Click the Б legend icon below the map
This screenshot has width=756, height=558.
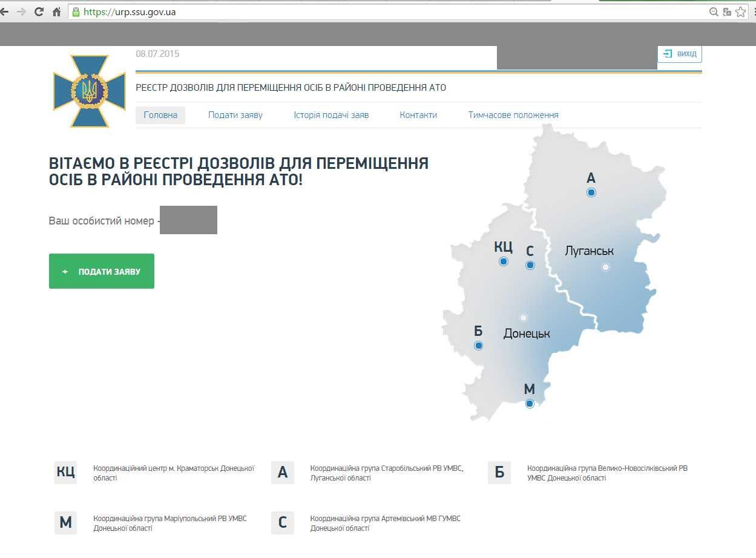tap(499, 473)
